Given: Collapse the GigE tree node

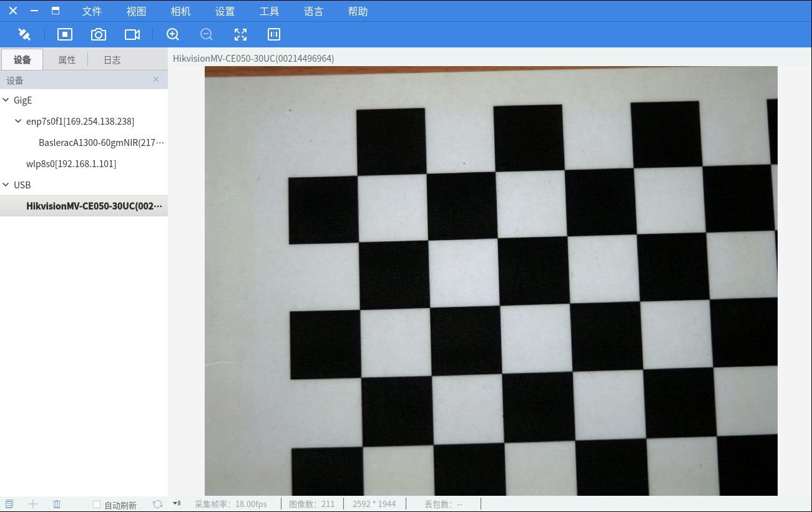Looking at the screenshot, I should click(x=6, y=100).
